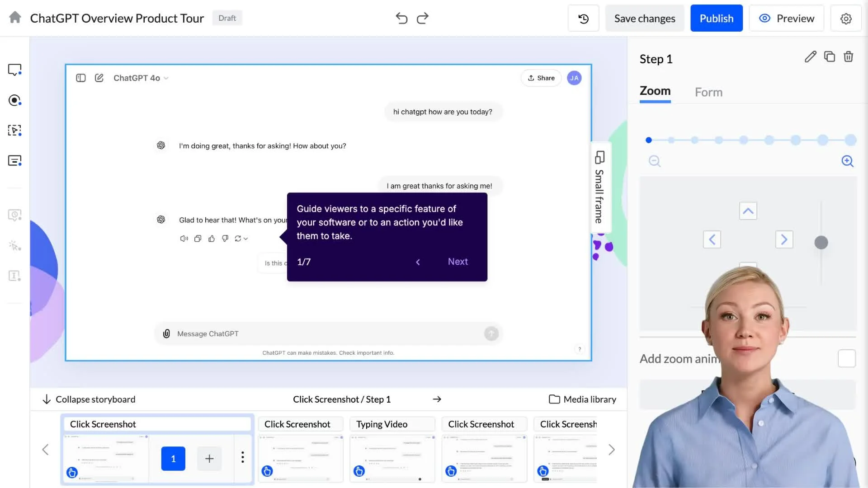Open ChatGPT 4o model dropdown
The width and height of the screenshot is (868, 488).
[x=141, y=78]
